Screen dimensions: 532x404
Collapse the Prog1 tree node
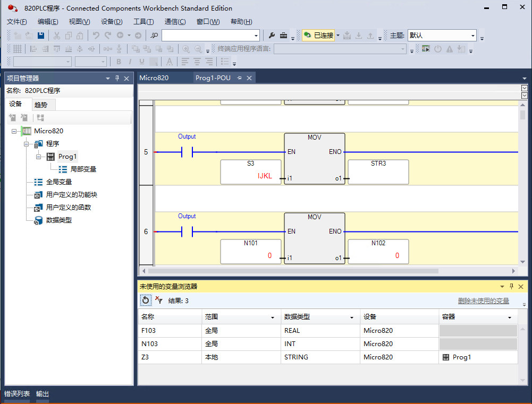click(38, 157)
